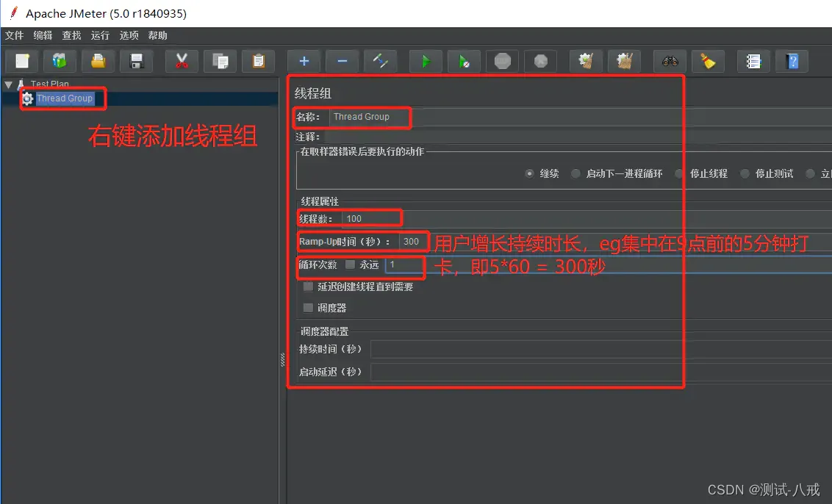Open Search with the binoculars icon
Screen dimensions: 832x504
670,62
